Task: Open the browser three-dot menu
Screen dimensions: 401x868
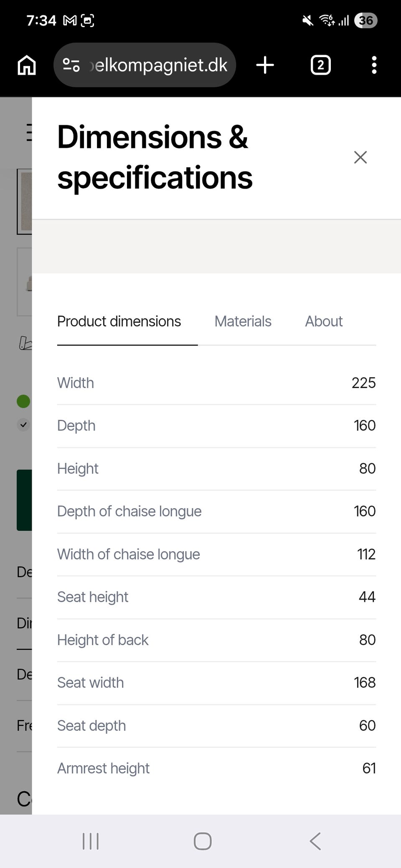Action: coord(374,65)
